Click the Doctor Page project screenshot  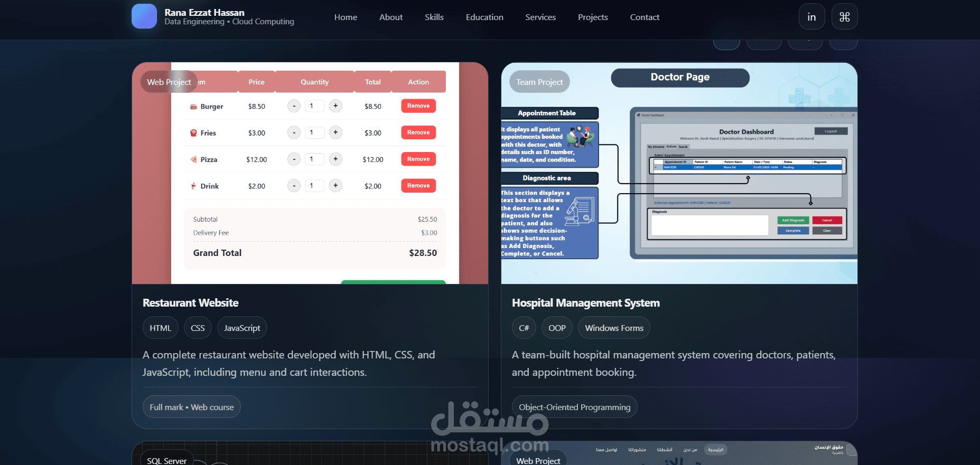point(679,173)
